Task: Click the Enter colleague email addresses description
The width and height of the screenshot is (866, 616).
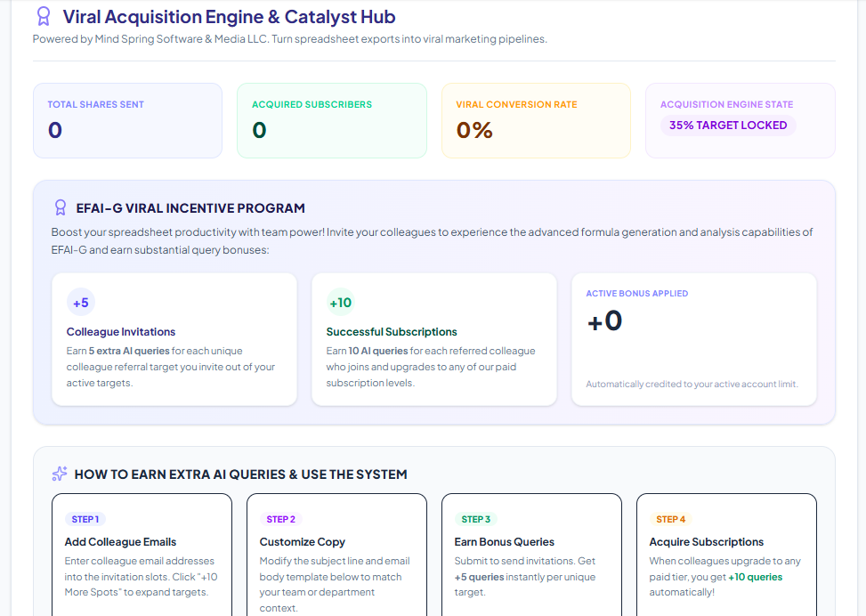Action: pyautogui.click(x=141, y=576)
